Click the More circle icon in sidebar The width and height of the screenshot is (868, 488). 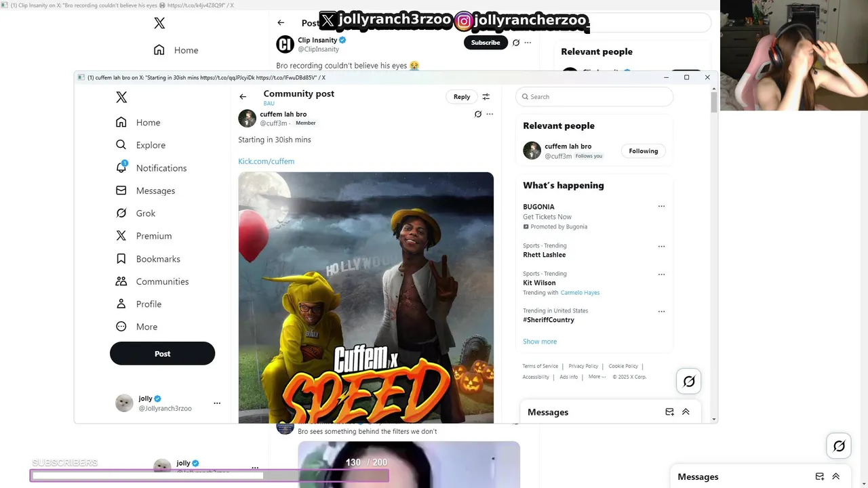click(121, 327)
